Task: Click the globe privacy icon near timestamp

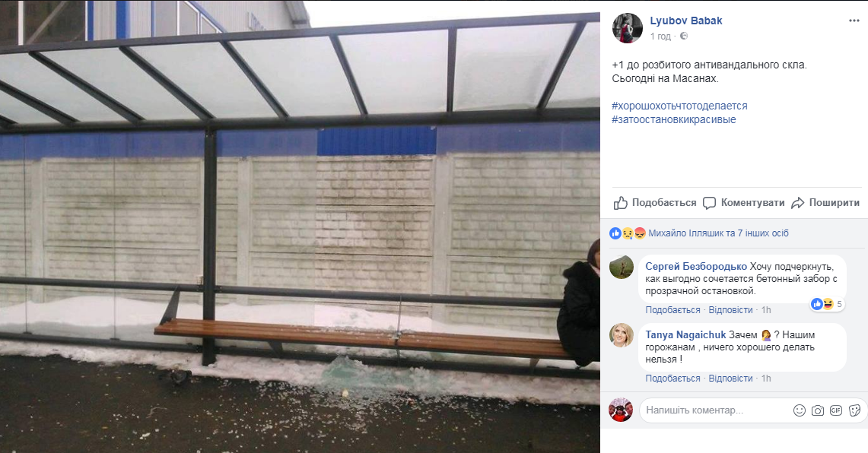Action: point(684,36)
